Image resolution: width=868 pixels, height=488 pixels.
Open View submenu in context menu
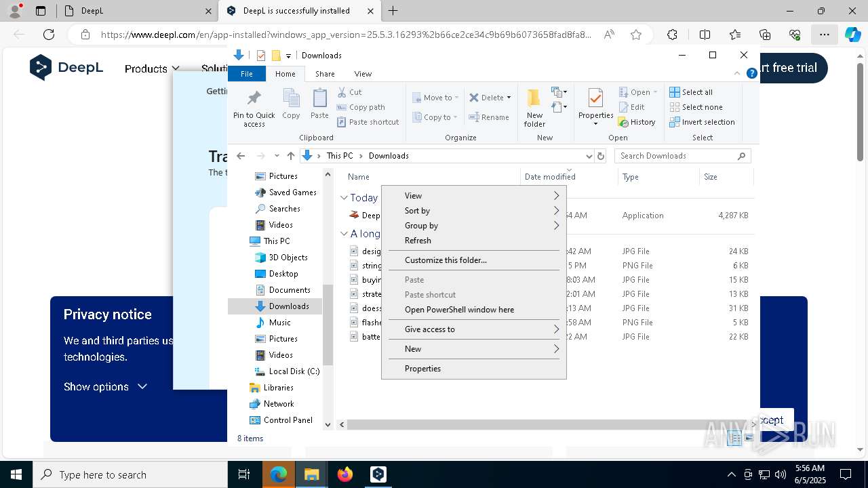click(474, 196)
